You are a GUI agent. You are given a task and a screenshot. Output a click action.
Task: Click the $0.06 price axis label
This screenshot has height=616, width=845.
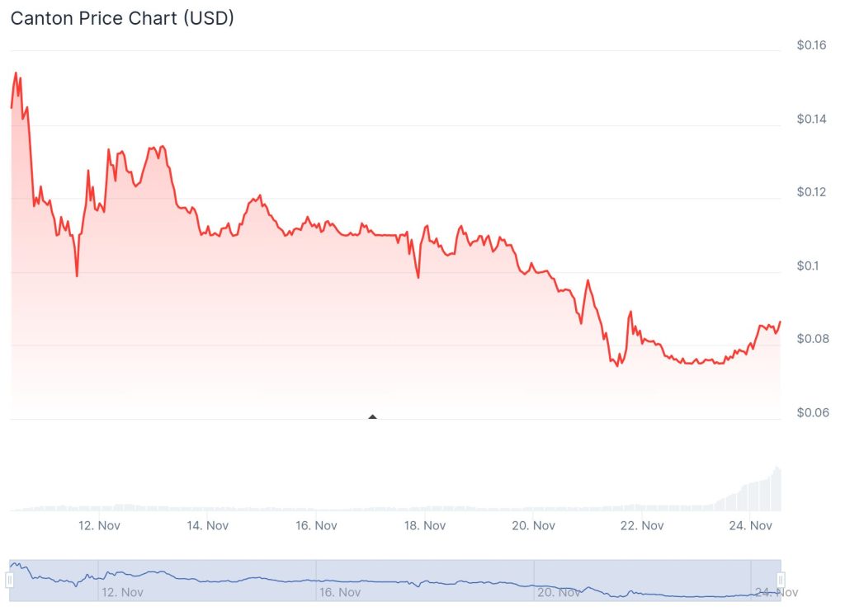(811, 412)
